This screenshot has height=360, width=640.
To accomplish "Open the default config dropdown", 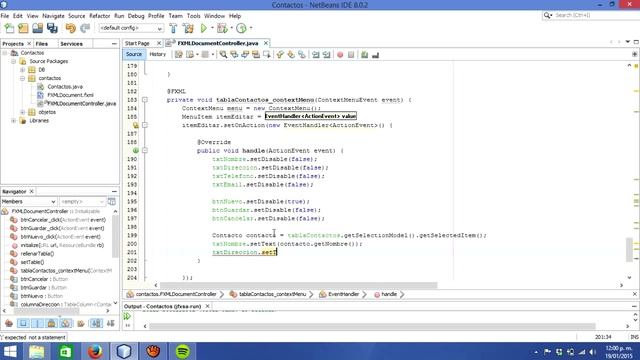I will click(x=131, y=28).
